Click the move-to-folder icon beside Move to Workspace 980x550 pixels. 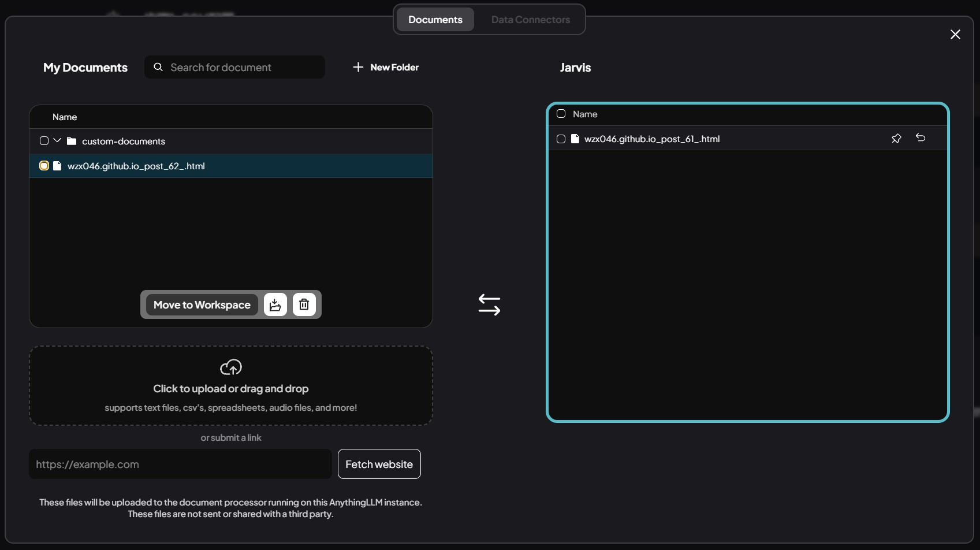[x=275, y=304]
